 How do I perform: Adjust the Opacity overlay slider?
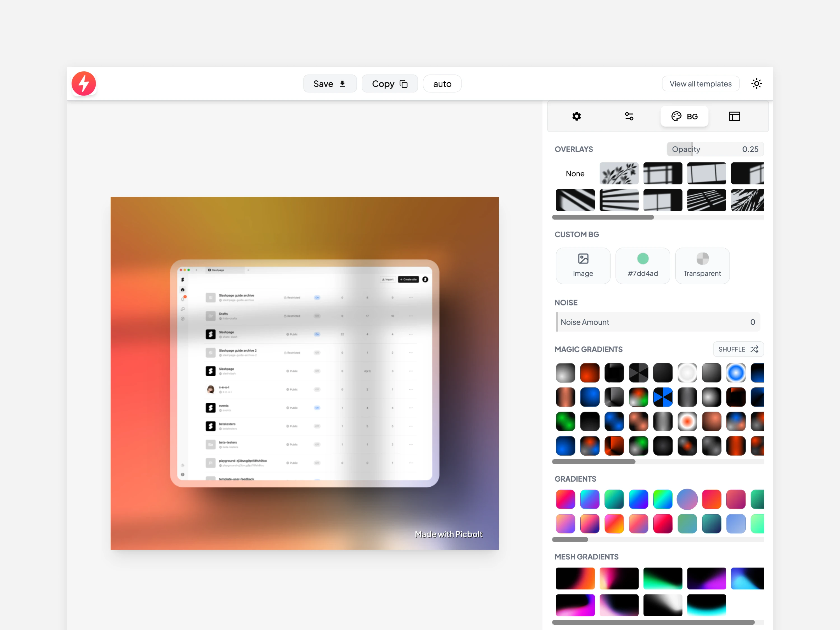point(715,149)
